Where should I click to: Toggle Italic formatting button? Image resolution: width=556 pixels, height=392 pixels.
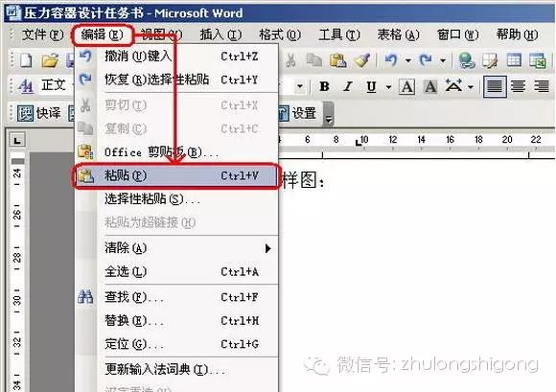tap(348, 86)
